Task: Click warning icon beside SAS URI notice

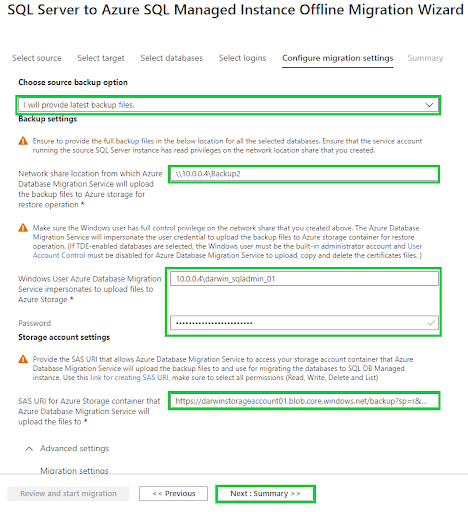Action: click(23, 359)
